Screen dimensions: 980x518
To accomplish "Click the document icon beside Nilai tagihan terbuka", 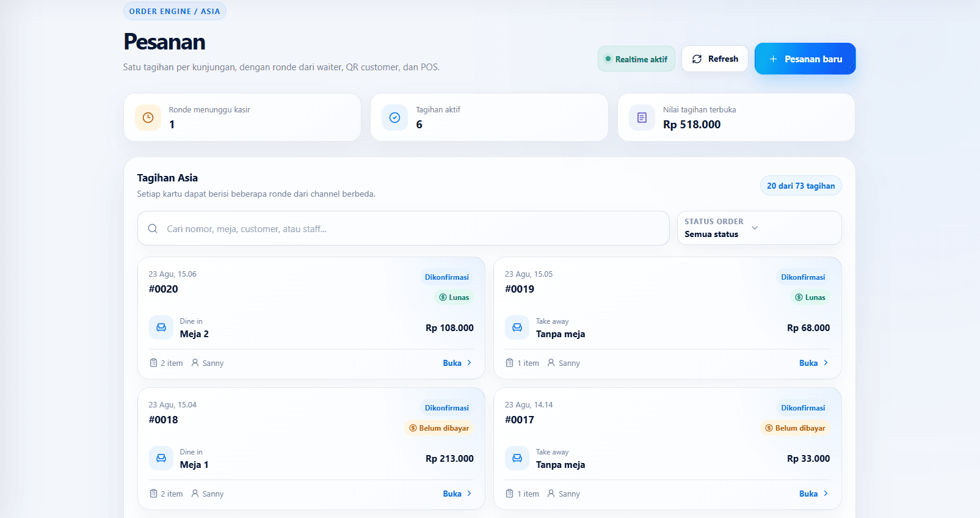I will coord(642,117).
